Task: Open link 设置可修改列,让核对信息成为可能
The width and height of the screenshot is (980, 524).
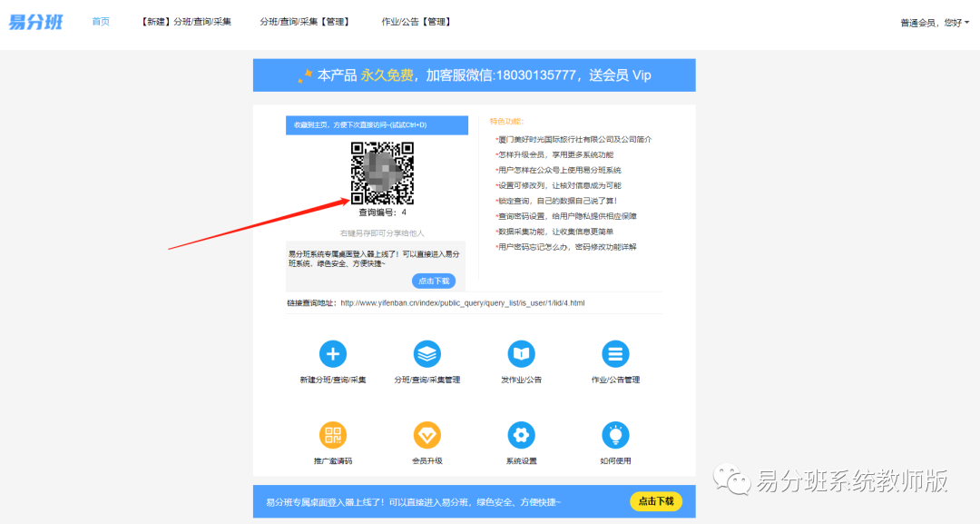Action: point(559,185)
